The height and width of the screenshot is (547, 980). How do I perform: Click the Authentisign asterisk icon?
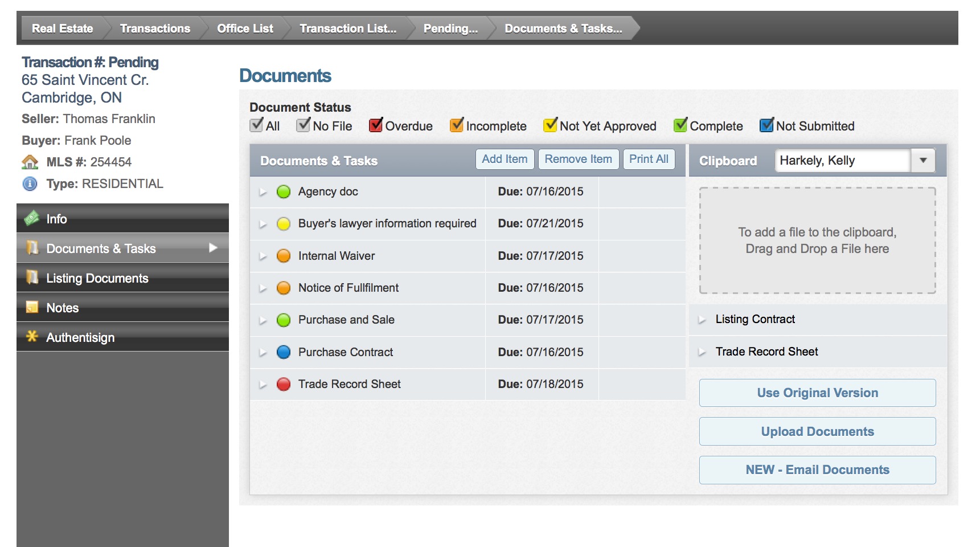click(x=33, y=337)
